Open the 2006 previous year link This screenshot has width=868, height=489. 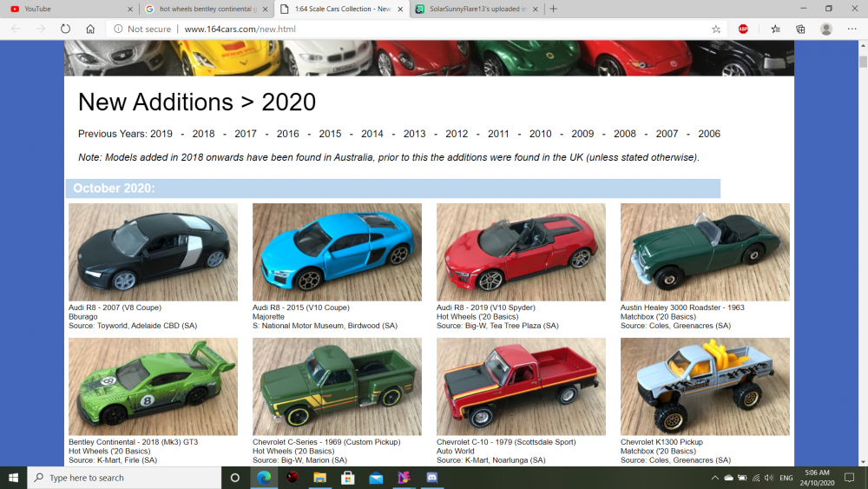[x=708, y=134]
